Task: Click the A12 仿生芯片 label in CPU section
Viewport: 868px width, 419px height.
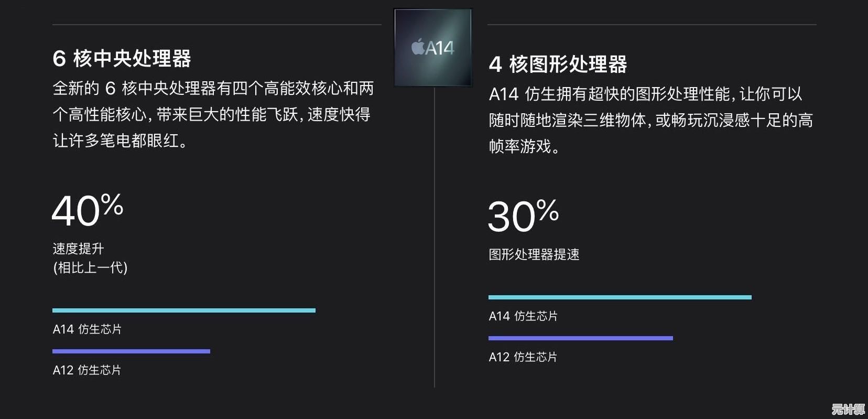Action: 87,370
